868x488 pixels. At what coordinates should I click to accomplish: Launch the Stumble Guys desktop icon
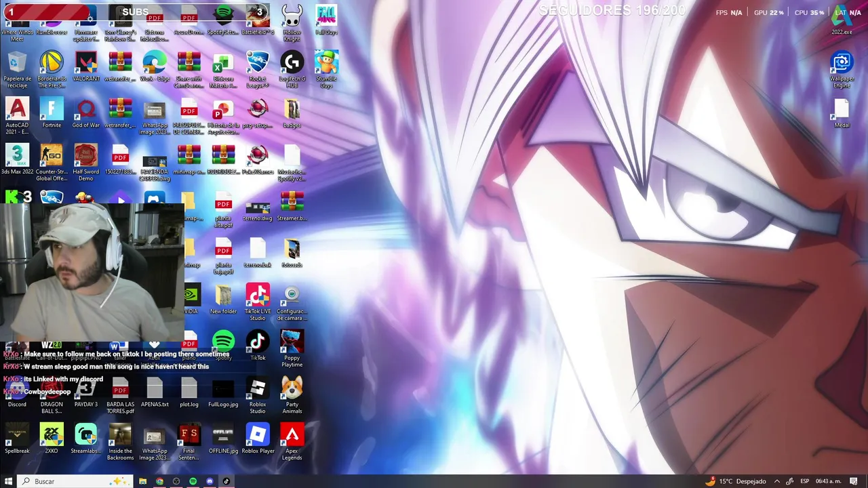(326, 69)
